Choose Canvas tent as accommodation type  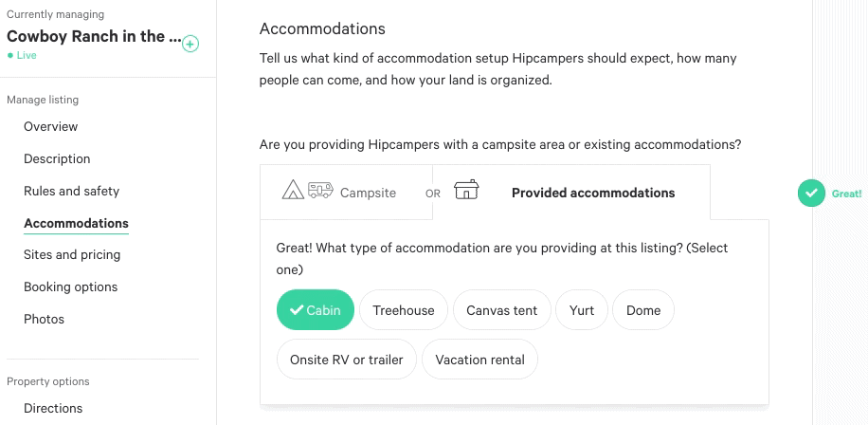point(501,310)
